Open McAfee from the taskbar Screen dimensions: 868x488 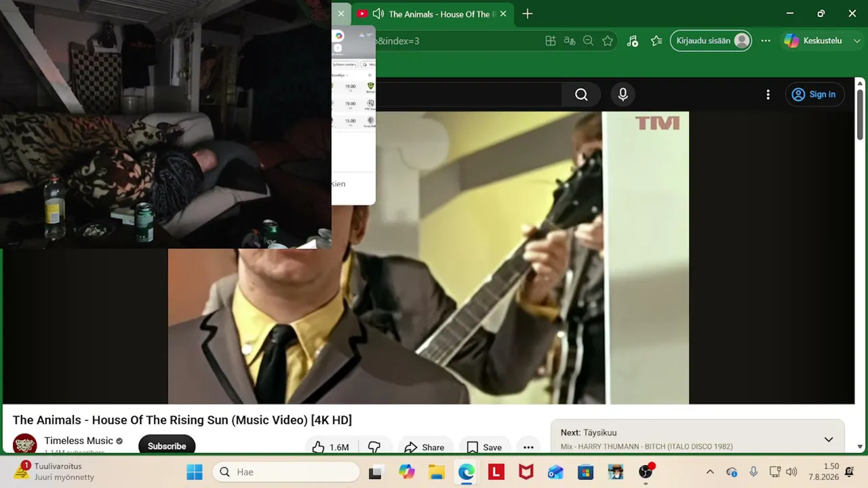click(x=526, y=472)
